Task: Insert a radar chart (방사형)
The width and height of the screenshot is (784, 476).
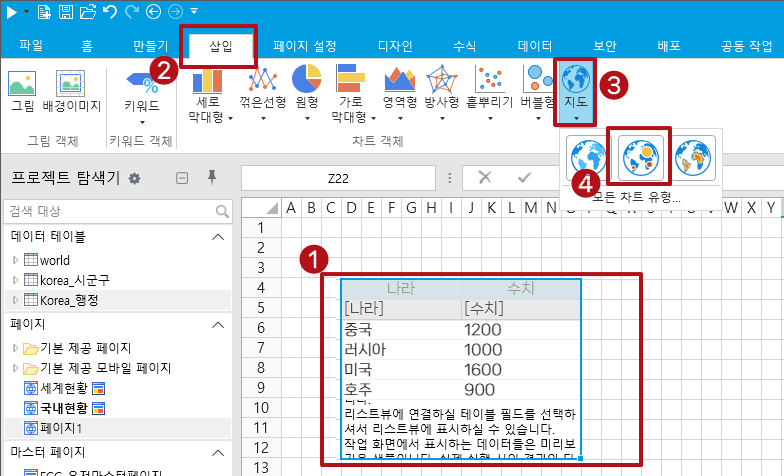Action: click(442, 83)
